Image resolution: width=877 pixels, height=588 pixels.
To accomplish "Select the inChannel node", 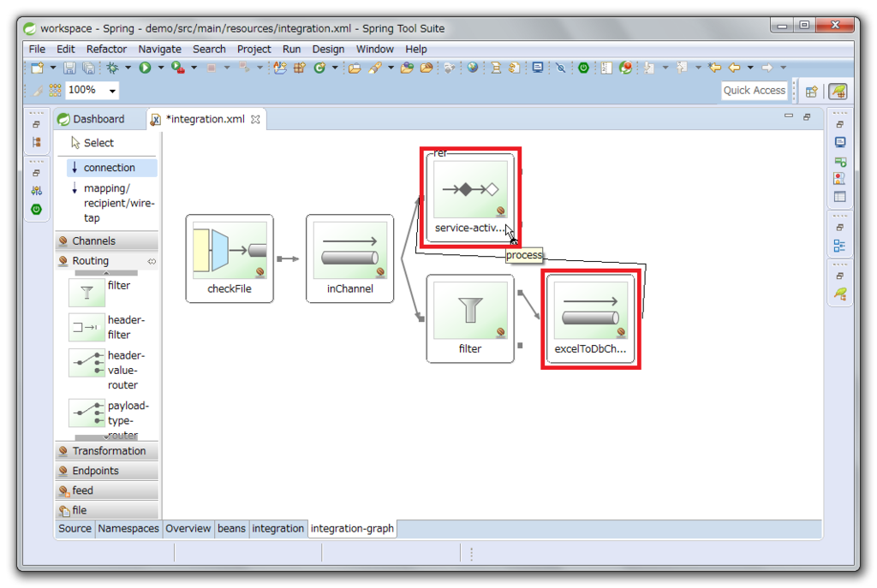I will (349, 258).
